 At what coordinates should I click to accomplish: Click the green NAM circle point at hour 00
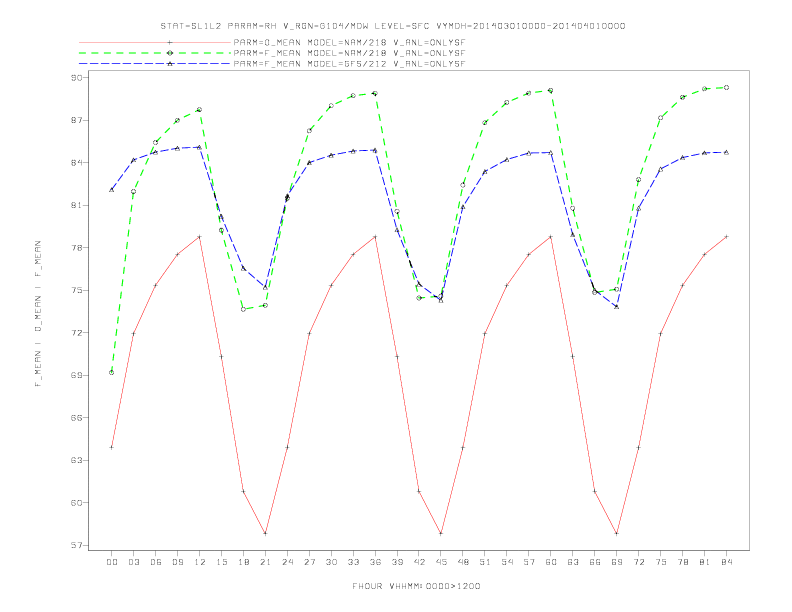[x=112, y=373]
